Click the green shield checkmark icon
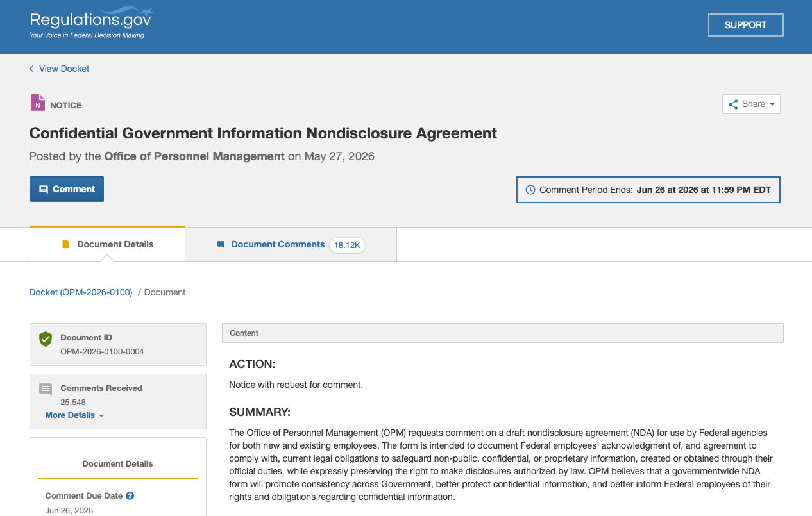 coord(46,339)
